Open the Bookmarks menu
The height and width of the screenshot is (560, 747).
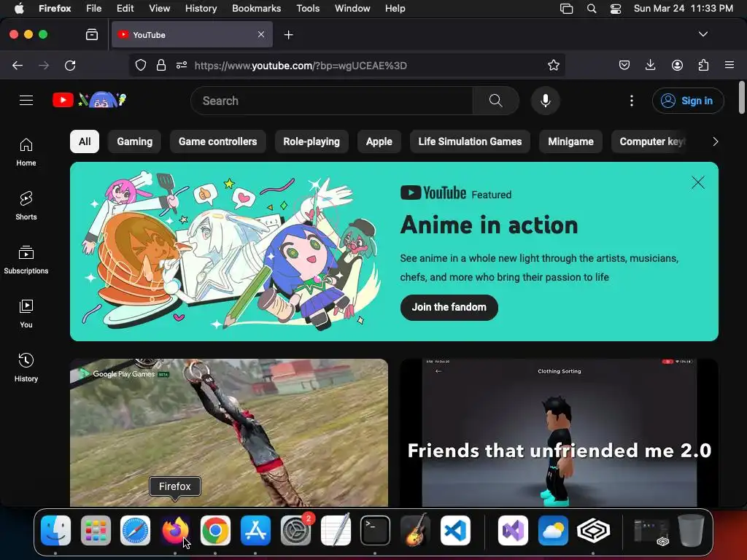256,8
